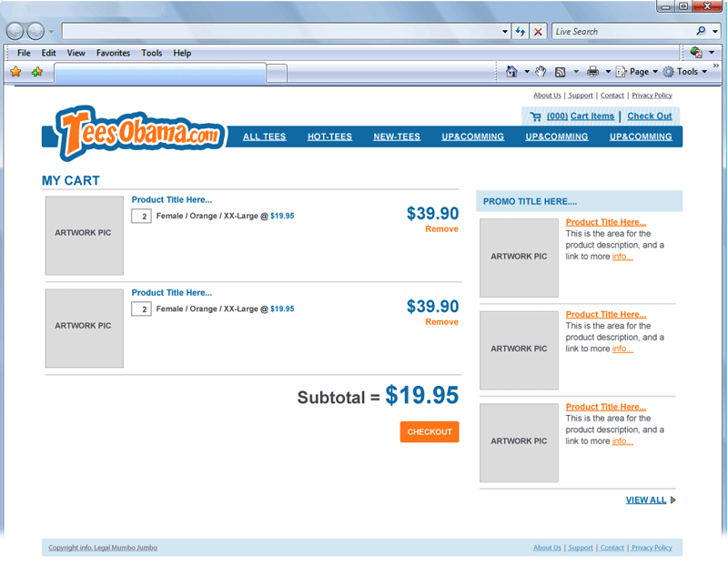
Task: Open the View menu
Action: pos(76,53)
